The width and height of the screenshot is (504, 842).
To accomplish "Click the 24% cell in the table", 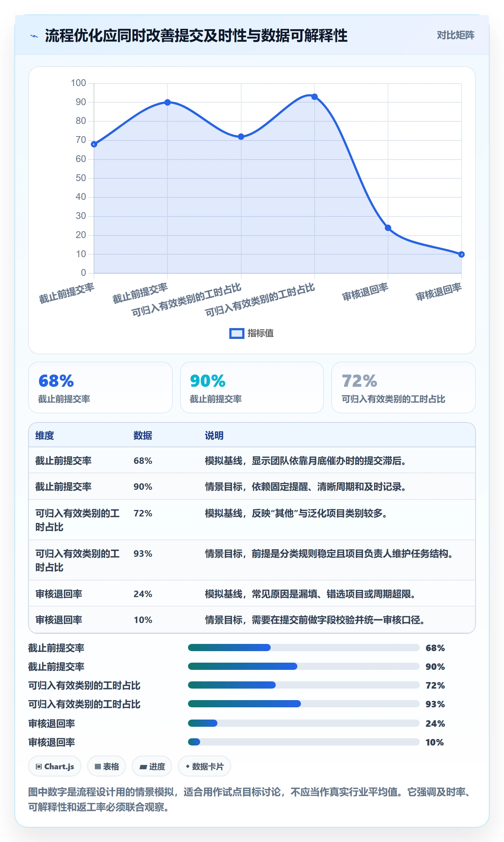I will point(143,594).
